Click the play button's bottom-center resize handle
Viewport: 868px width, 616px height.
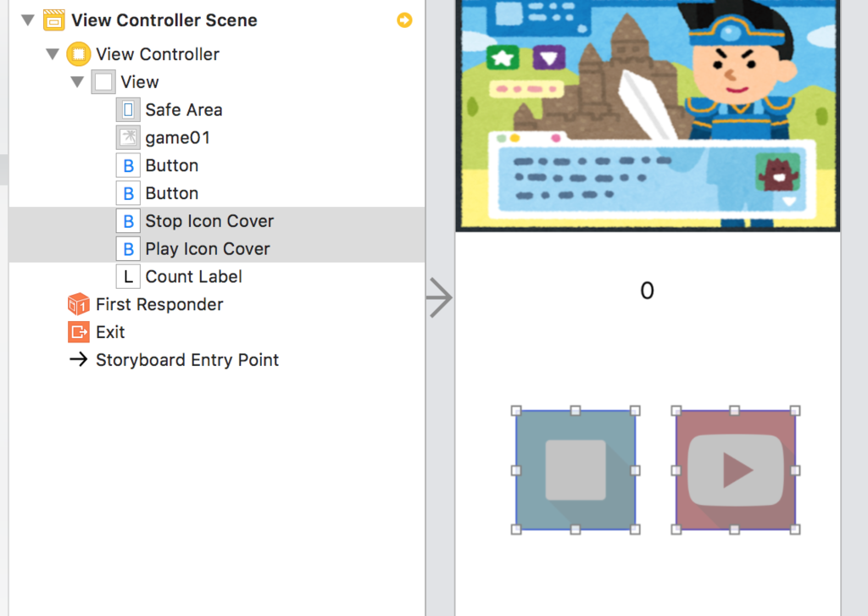(x=735, y=530)
